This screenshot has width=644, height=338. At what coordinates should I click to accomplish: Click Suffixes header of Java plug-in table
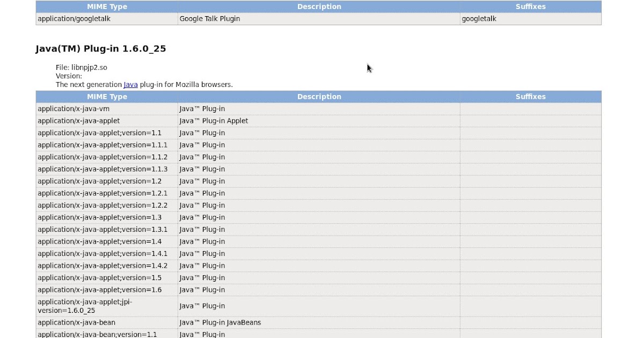tap(531, 97)
